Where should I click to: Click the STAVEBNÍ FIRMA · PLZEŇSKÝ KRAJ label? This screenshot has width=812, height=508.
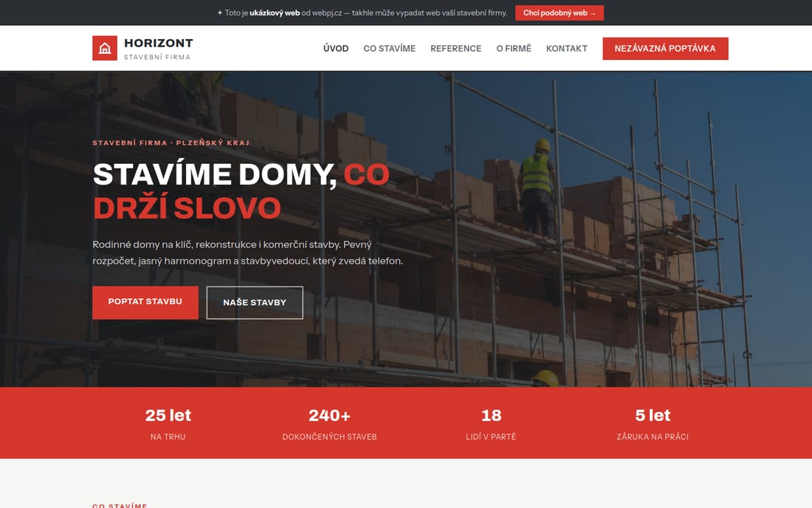171,143
